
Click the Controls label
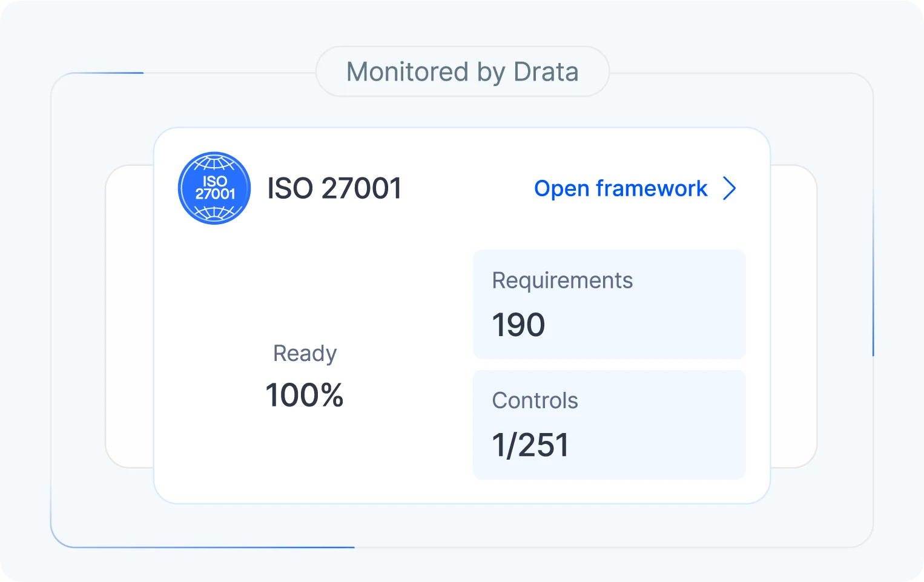click(535, 400)
